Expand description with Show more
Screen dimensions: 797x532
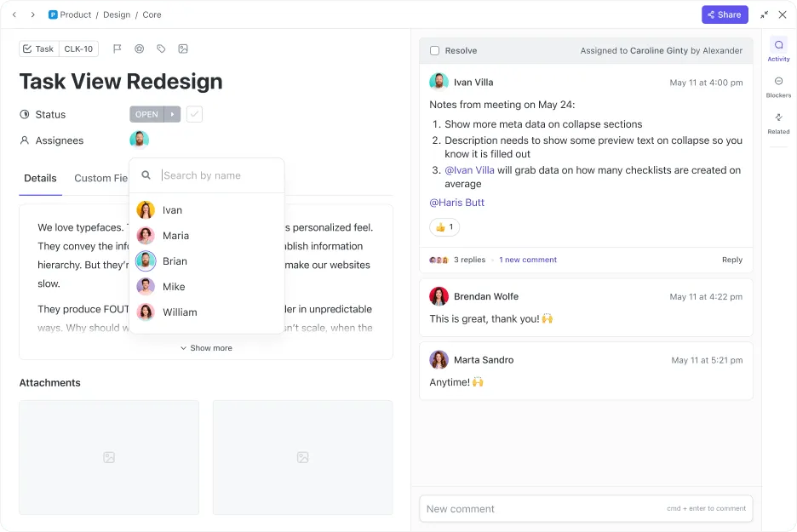[x=206, y=348]
